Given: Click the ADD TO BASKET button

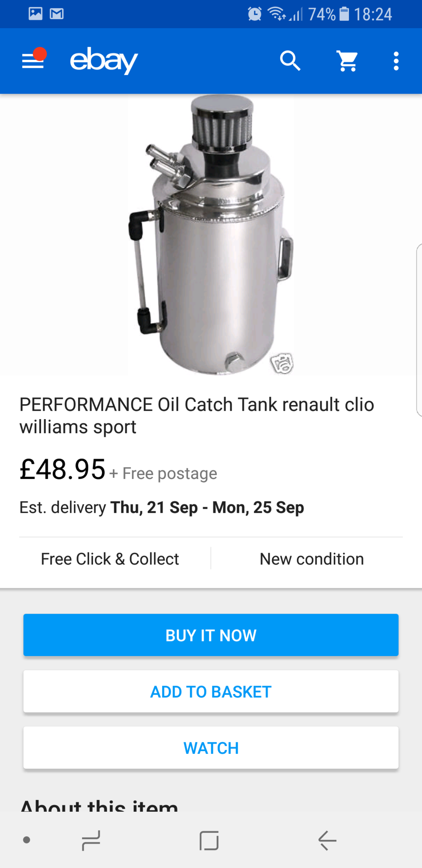Looking at the screenshot, I should 211,691.
